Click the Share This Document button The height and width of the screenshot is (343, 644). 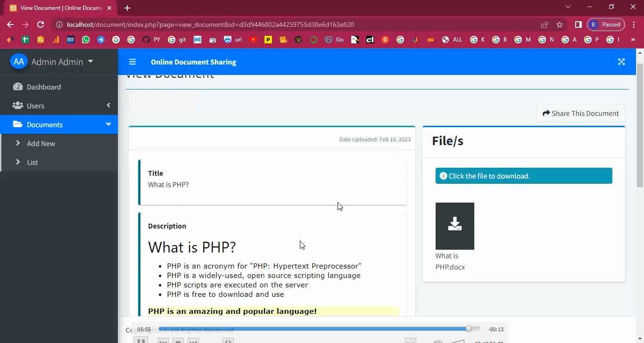(x=580, y=113)
